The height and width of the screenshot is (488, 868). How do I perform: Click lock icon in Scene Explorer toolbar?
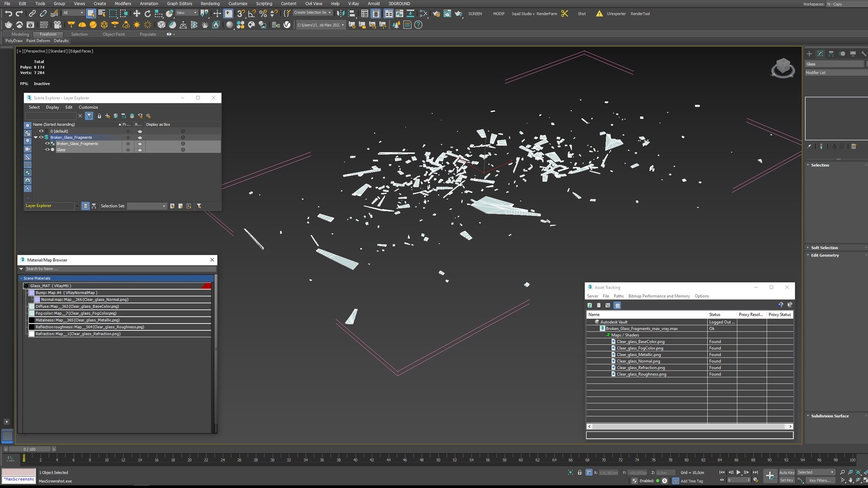(99, 116)
